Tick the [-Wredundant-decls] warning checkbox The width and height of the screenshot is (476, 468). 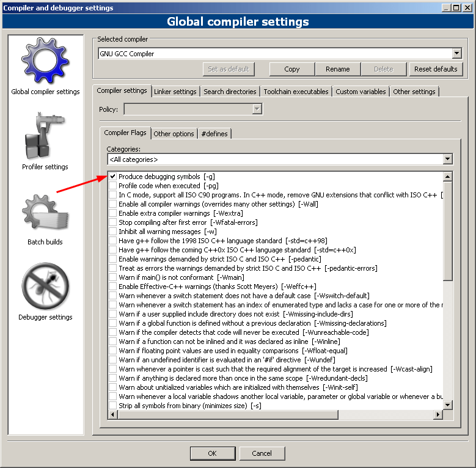113,378
